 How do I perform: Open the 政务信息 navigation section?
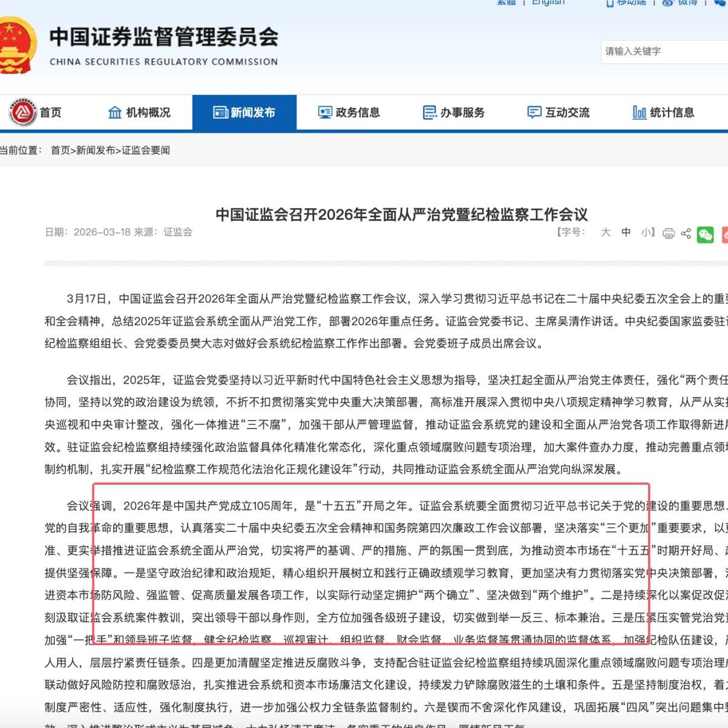coord(349,112)
